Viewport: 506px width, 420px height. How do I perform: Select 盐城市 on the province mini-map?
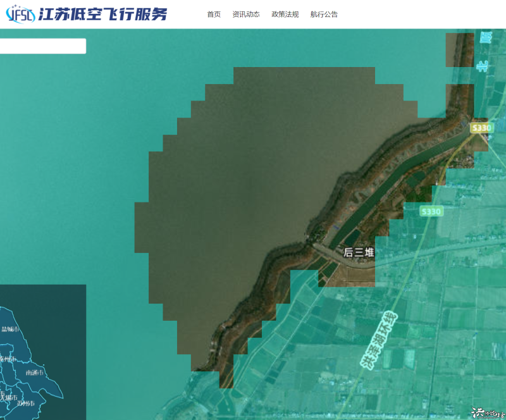(10, 329)
